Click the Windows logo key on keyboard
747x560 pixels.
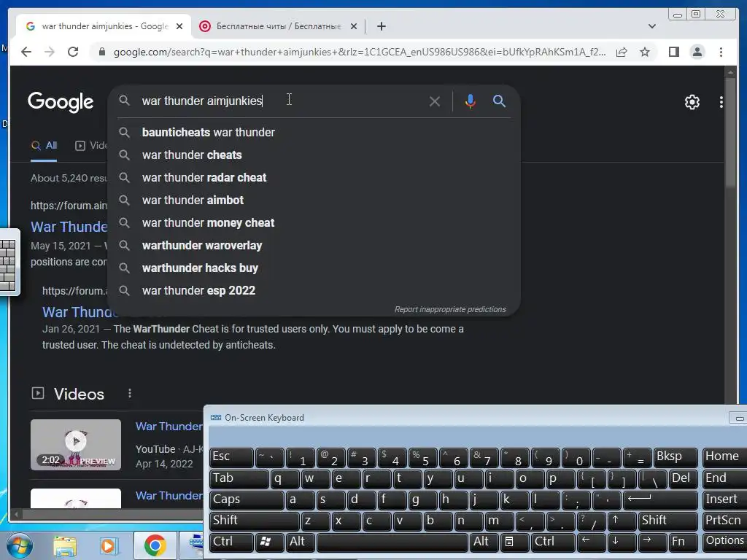pos(270,542)
